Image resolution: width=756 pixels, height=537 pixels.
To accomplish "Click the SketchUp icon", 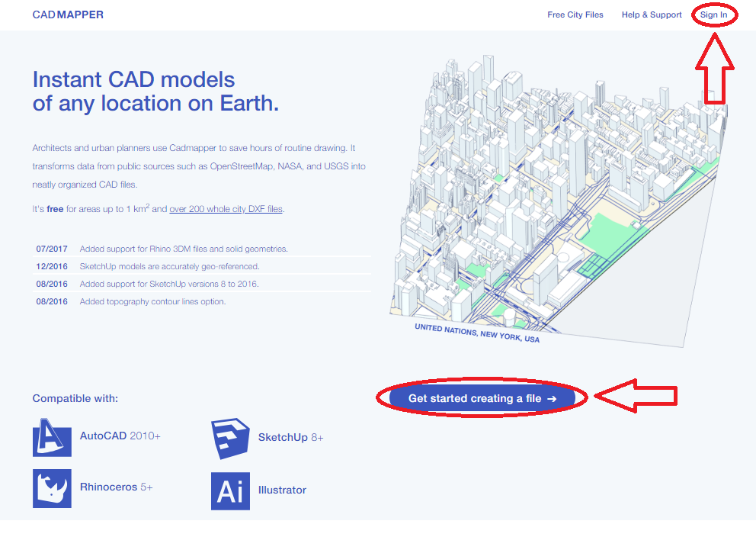I will pyautogui.click(x=230, y=438).
